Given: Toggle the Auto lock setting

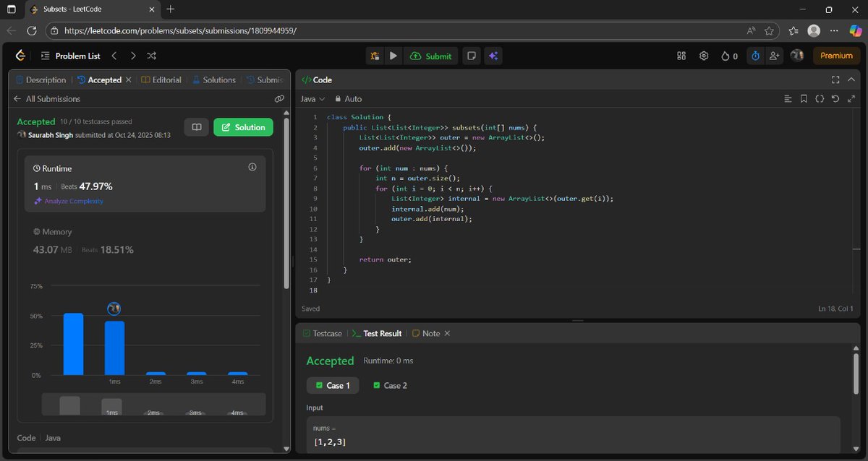Looking at the screenshot, I should 348,99.
